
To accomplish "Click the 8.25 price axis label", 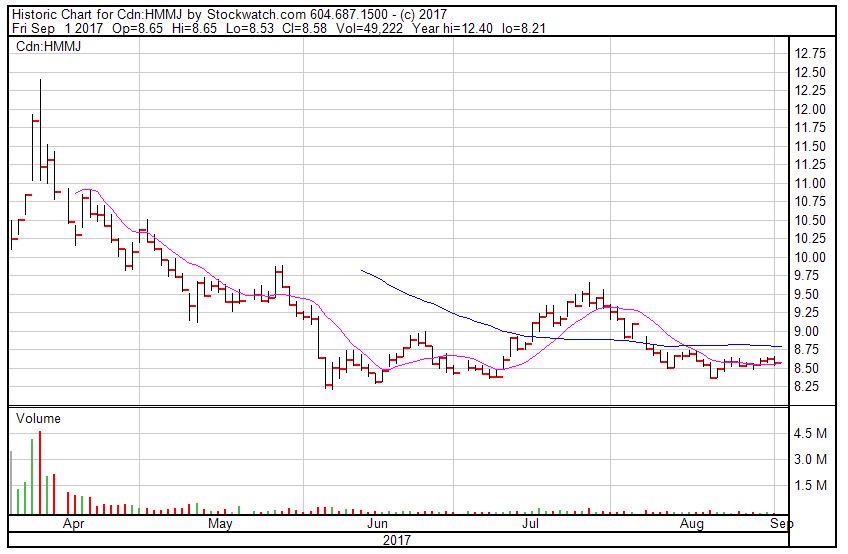I will pyautogui.click(x=808, y=386).
